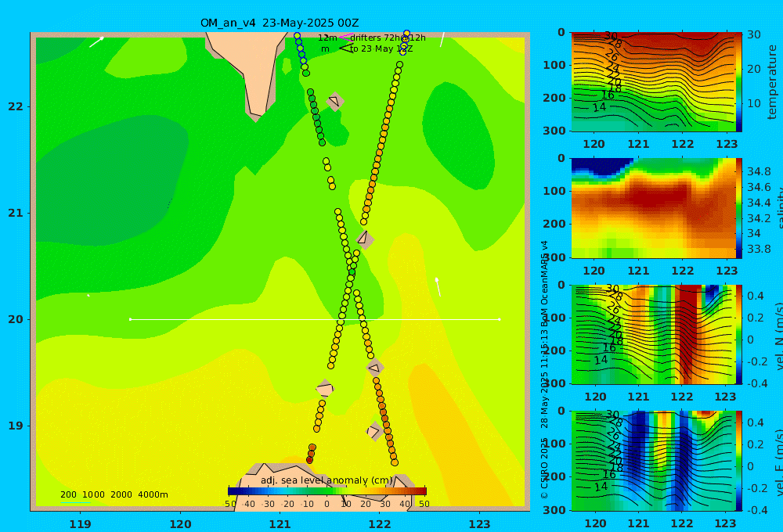Image resolution: width=783 pixels, height=532 pixels.
Task: Click the latitude 20 axis label
Action: pyautogui.click(x=16, y=319)
